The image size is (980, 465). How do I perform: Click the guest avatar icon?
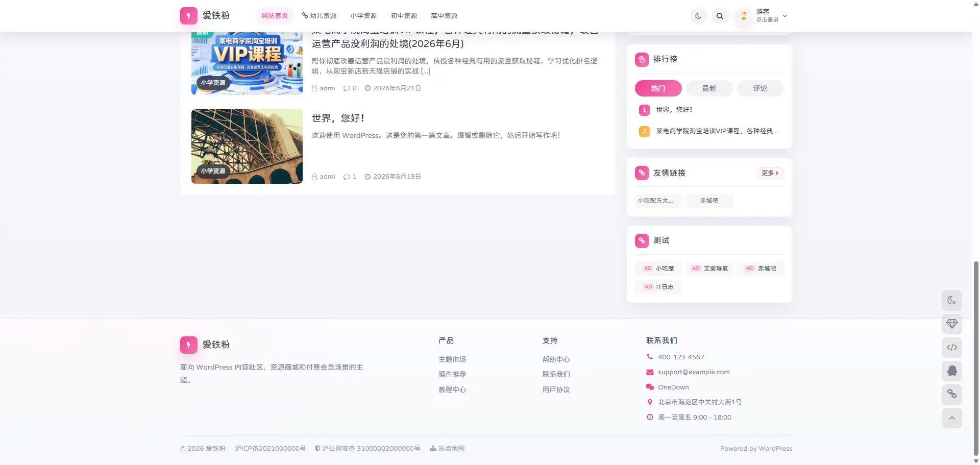[744, 16]
